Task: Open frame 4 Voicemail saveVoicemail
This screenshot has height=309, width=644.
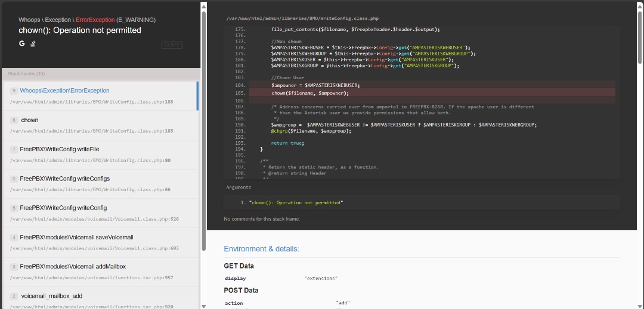Action: 101,242
